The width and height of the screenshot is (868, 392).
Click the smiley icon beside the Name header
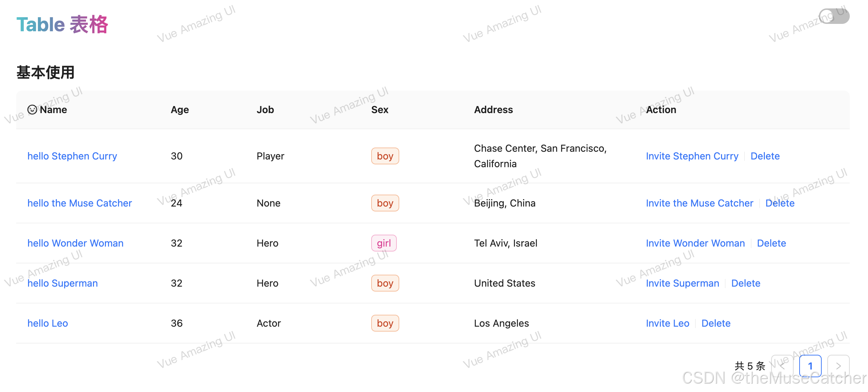32,110
